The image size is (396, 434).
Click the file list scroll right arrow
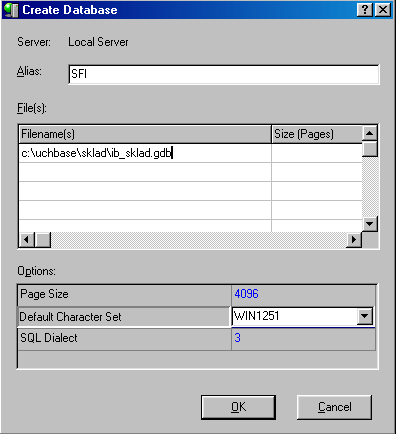pos(354,239)
